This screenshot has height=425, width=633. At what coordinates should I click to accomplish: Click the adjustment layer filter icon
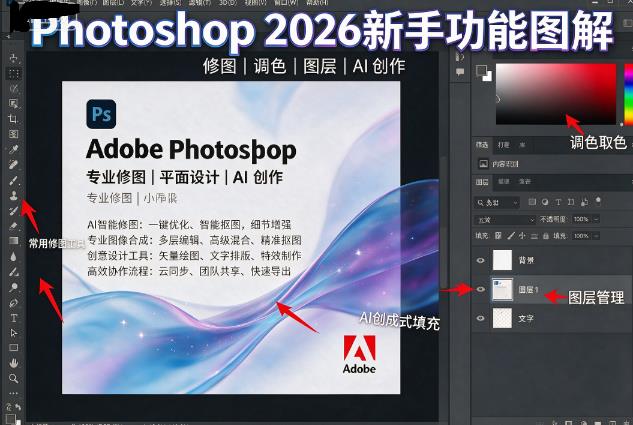(545, 202)
